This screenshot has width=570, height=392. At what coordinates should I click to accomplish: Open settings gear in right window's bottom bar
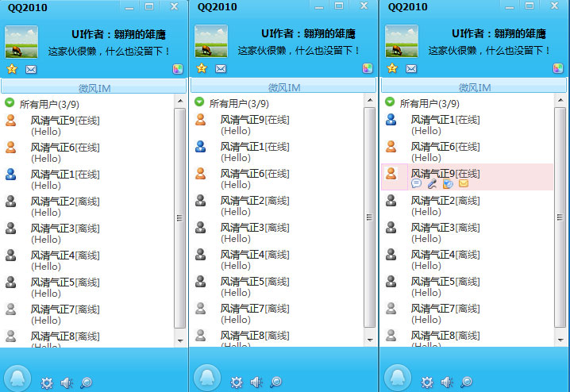point(427,382)
